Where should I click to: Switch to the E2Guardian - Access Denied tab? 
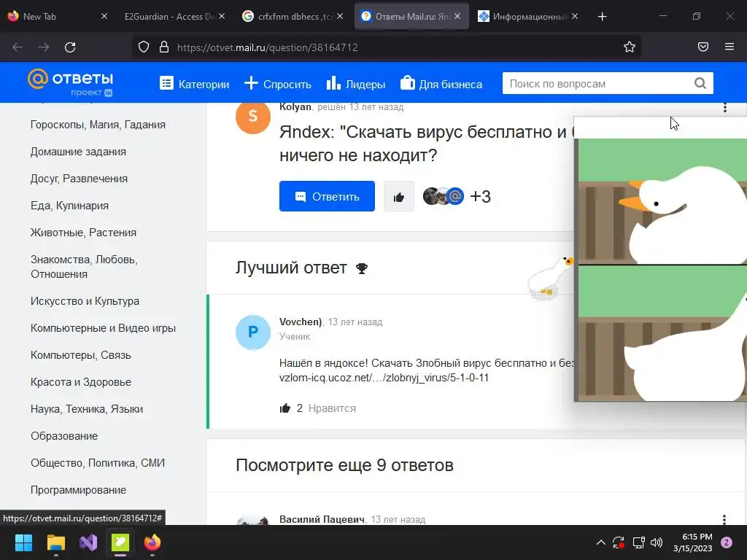point(169,16)
